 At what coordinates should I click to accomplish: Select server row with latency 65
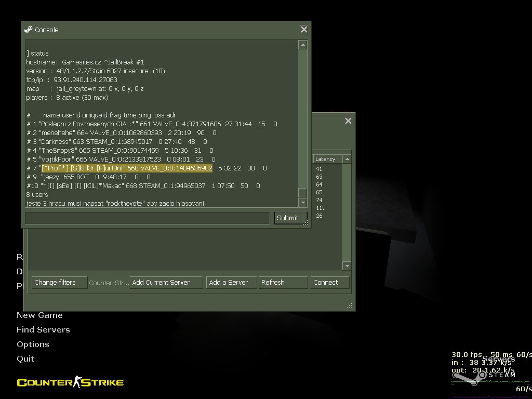click(319, 192)
